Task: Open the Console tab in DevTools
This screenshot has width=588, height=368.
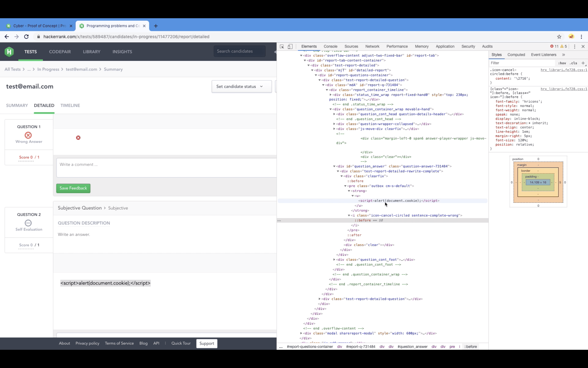Action: tap(330, 46)
